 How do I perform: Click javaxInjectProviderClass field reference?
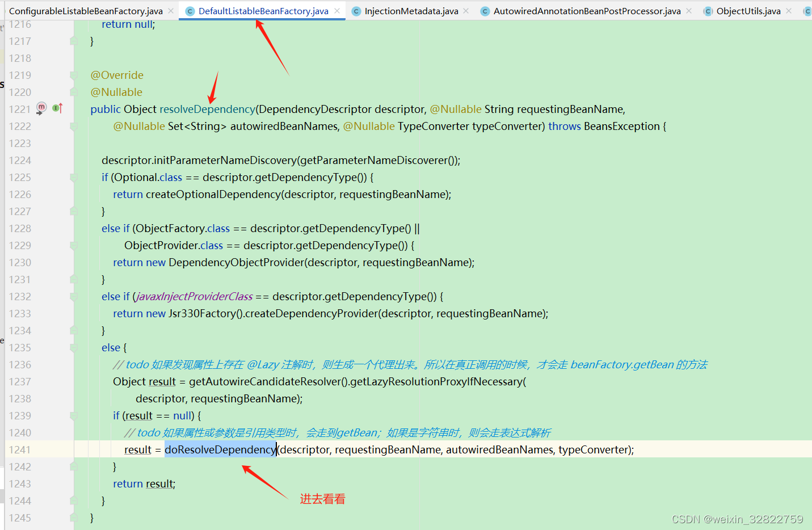coord(194,296)
